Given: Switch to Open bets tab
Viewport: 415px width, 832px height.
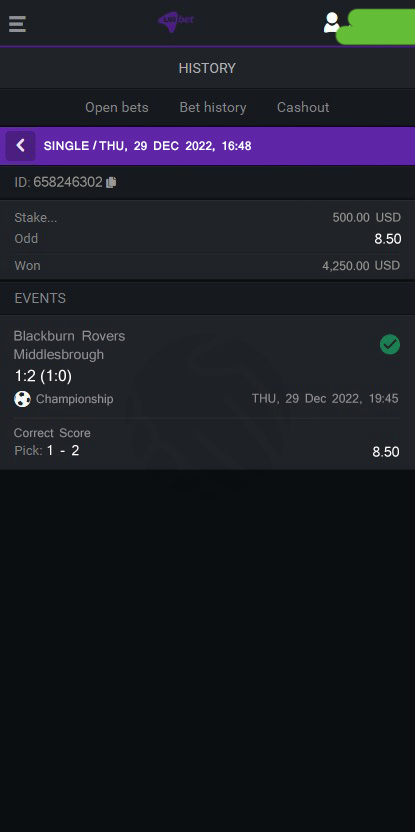Looking at the screenshot, I should pos(117,107).
